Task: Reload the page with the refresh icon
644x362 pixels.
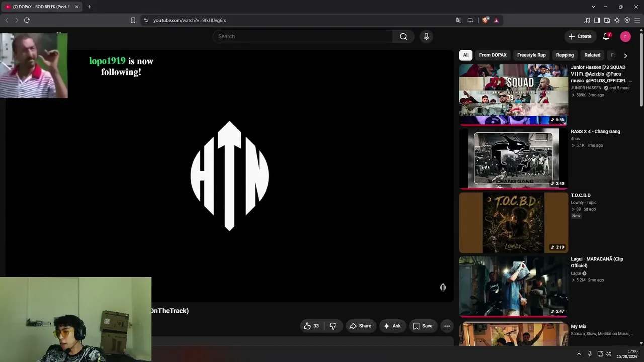Action: 27,20
